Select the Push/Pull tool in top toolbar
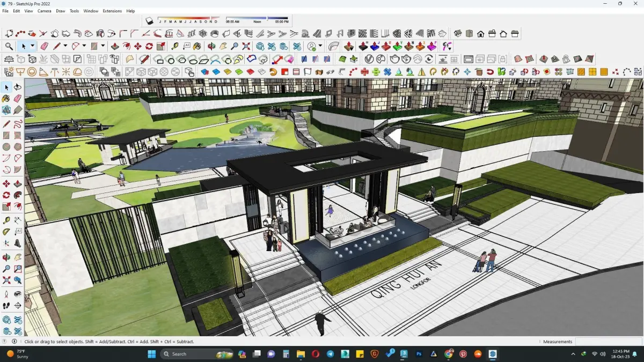The width and height of the screenshot is (644, 362). [114, 47]
